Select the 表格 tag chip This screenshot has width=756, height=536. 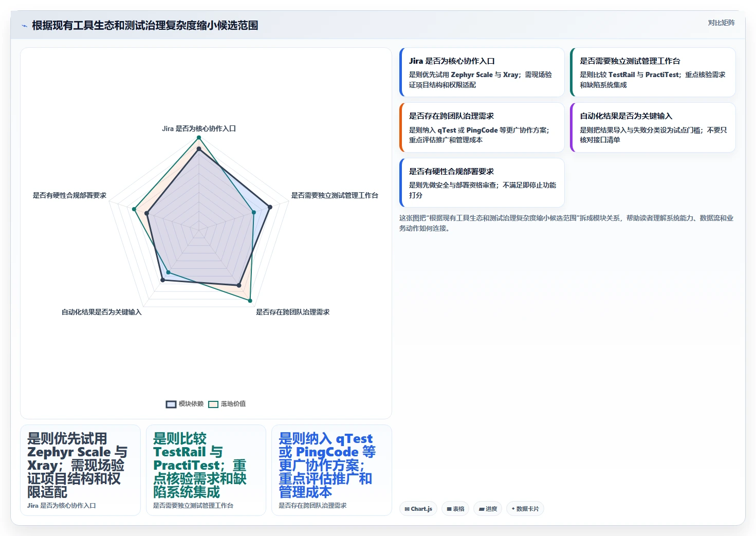455,509
